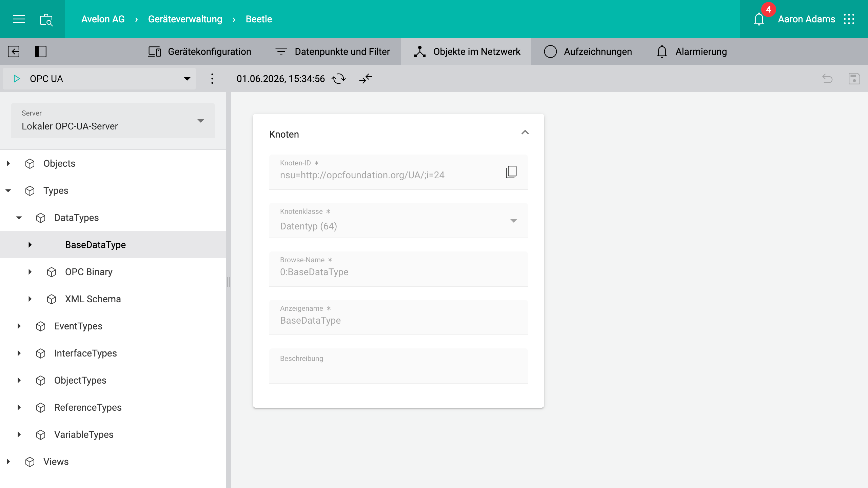The image size is (868, 488).
Task: Click the collapse-all arrows icon
Action: (x=366, y=79)
